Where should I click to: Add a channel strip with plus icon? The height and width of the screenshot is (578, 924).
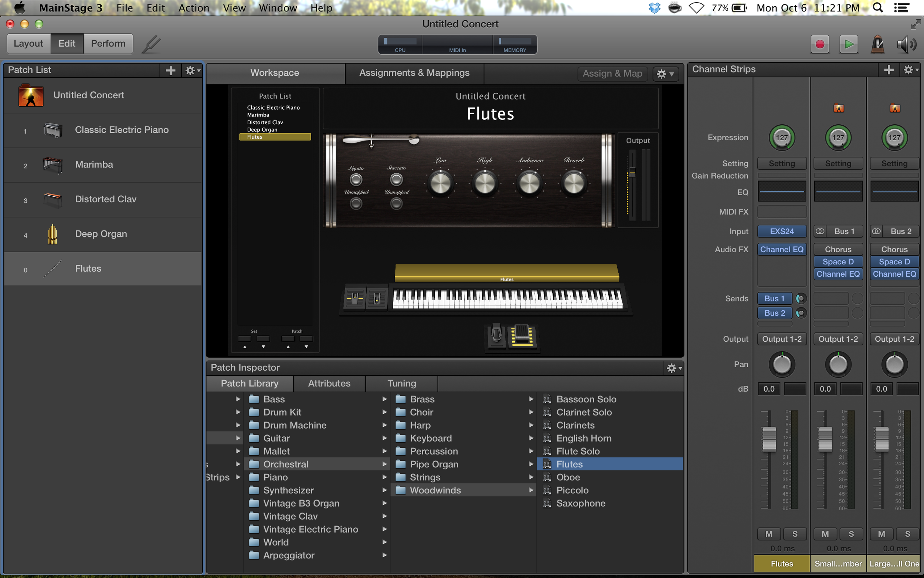click(x=889, y=70)
